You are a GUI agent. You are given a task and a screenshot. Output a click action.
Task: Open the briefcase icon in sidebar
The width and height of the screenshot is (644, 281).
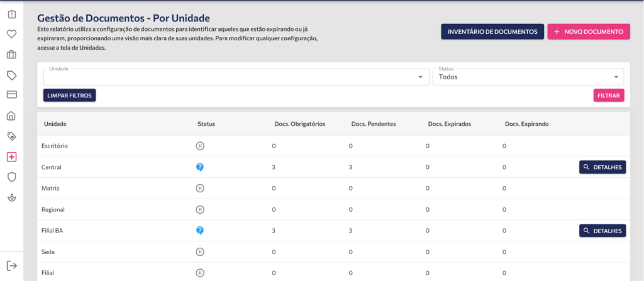(11, 55)
